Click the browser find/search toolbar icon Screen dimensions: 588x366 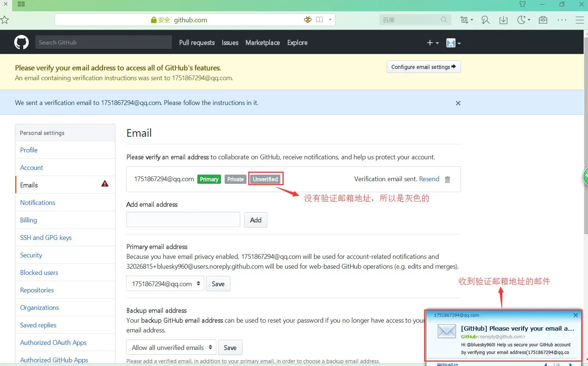coord(485,20)
